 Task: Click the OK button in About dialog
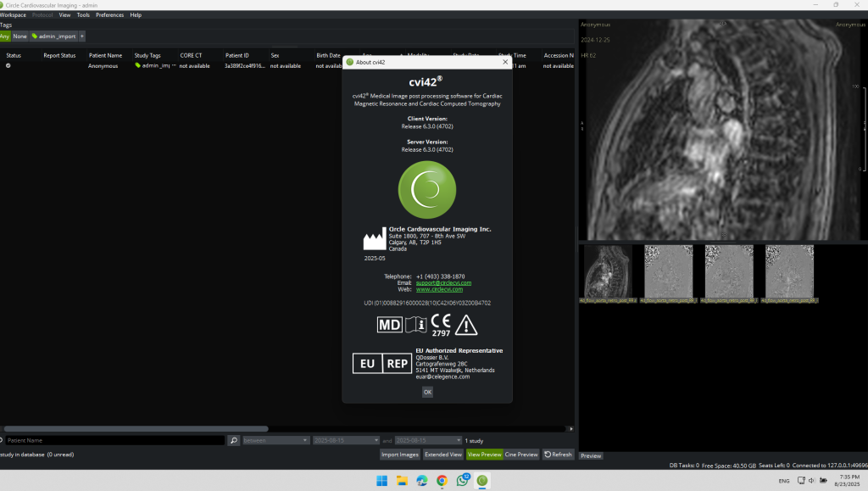[x=427, y=392]
